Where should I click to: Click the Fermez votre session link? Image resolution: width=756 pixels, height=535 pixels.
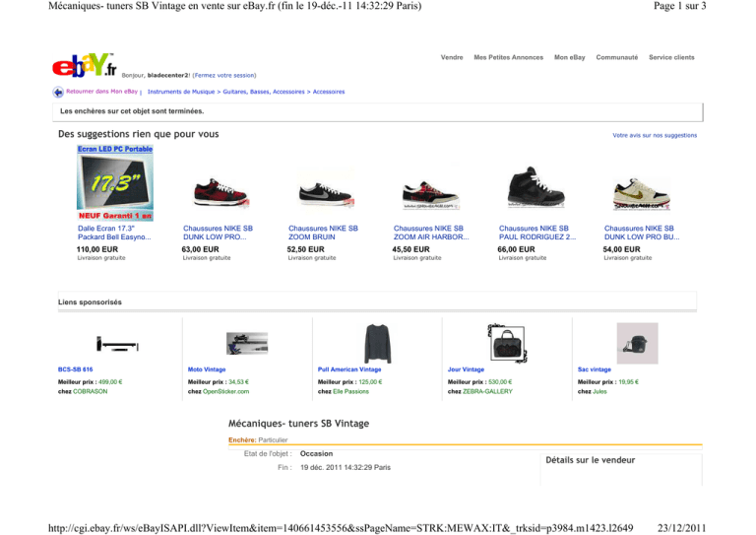pyautogui.click(x=224, y=75)
